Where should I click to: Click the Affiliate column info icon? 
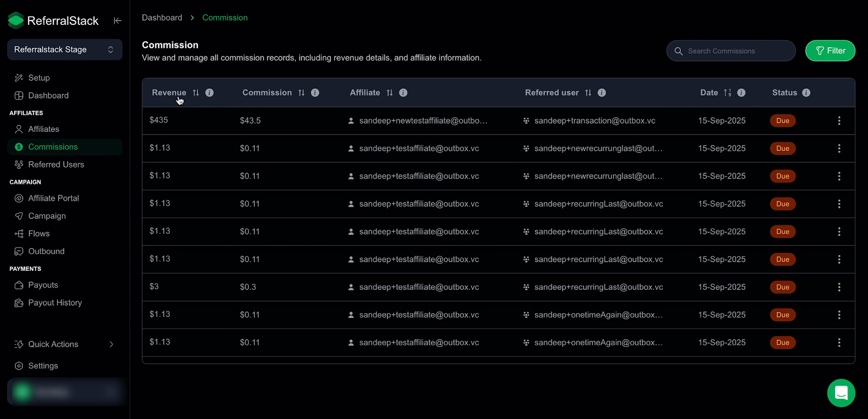point(403,93)
